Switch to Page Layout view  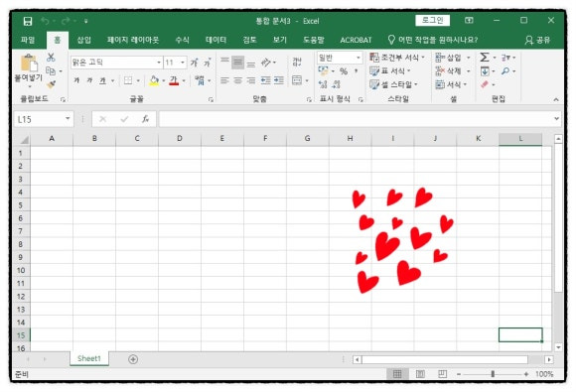point(420,374)
